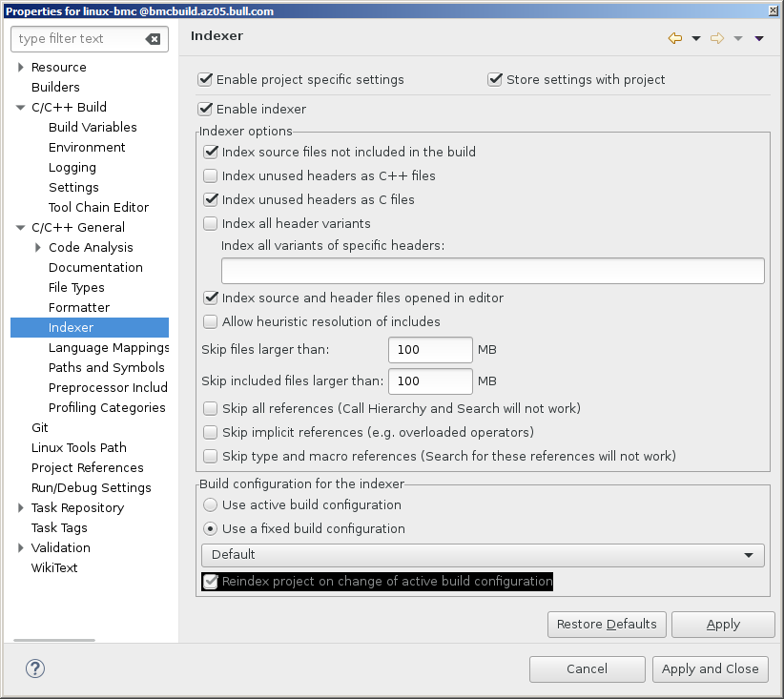Disable the Enable indexer checkbox
The height and width of the screenshot is (699, 784).
pos(205,110)
